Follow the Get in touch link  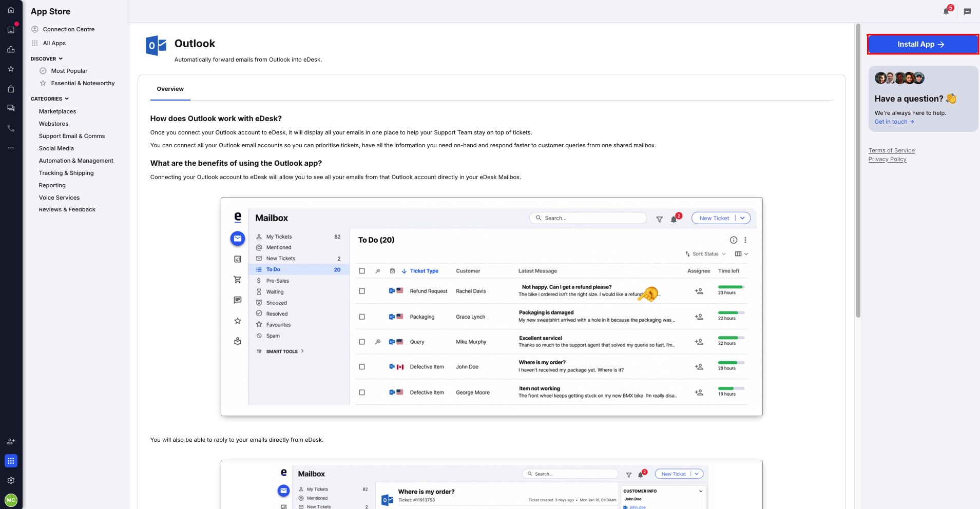[x=894, y=122]
